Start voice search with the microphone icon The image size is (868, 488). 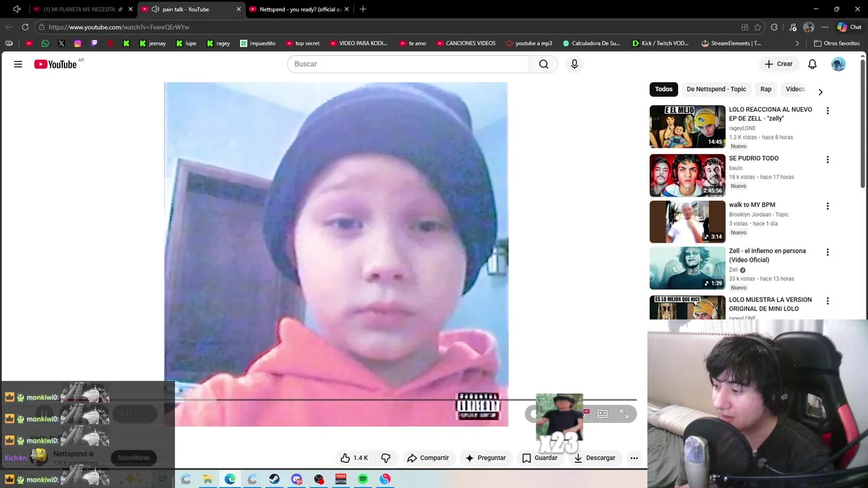[574, 64]
